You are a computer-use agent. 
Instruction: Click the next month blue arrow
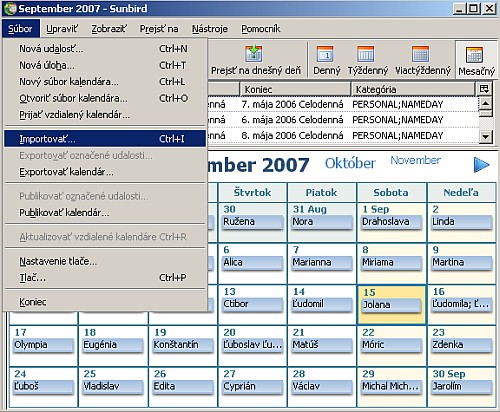point(481,165)
